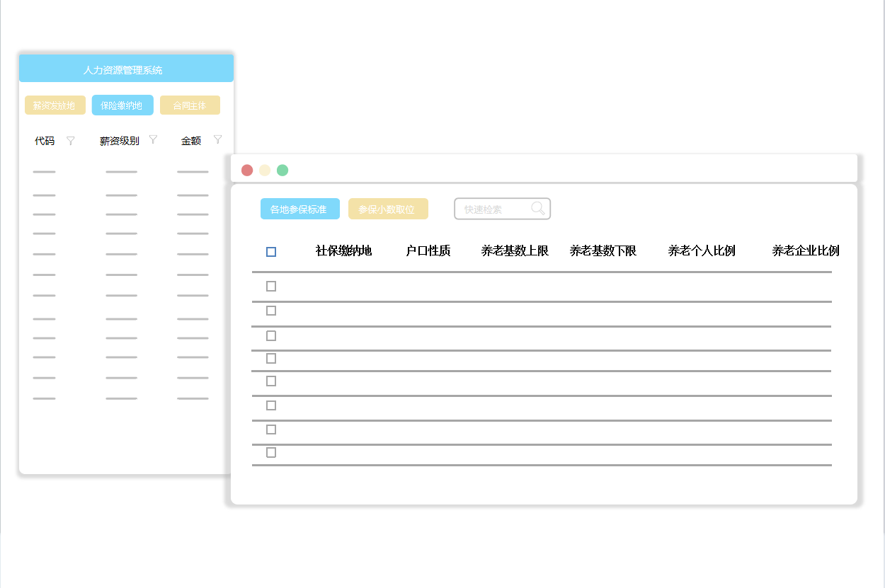Click the 社保缴纳地 column header
Viewport: 885px width, 588px height.
(344, 250)
